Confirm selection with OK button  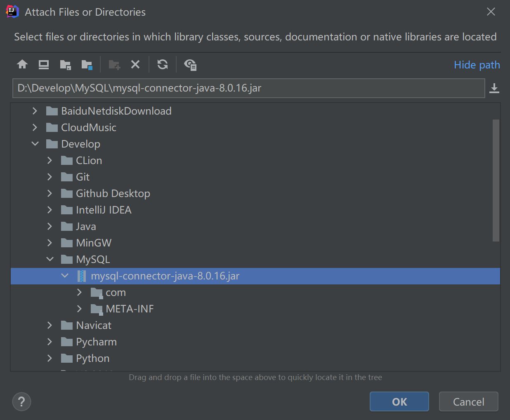click(x=399, y=401)
